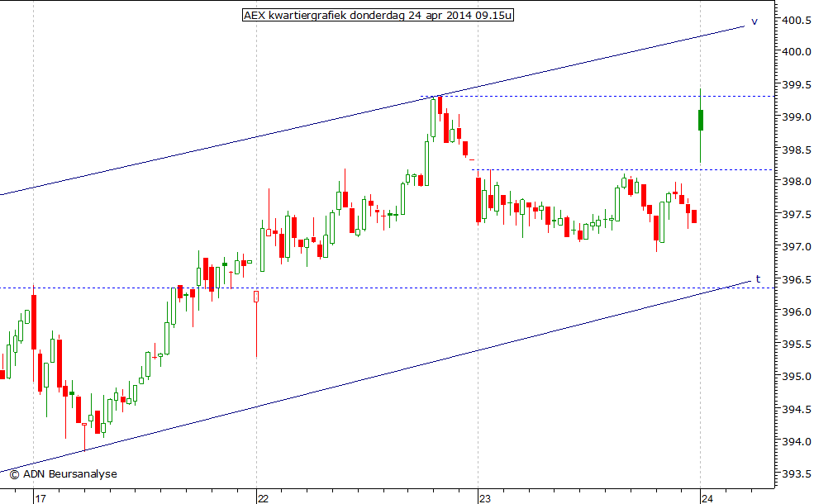Click the date label '17' on time axis

tap(40, 498)
